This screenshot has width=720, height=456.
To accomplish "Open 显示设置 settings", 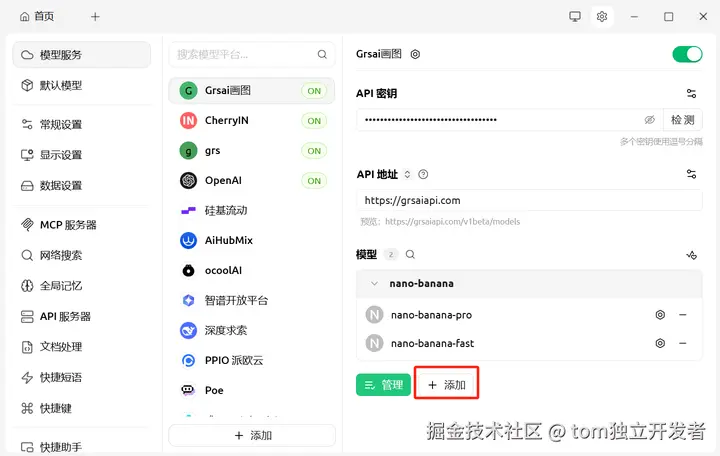I will click(81, 155).
